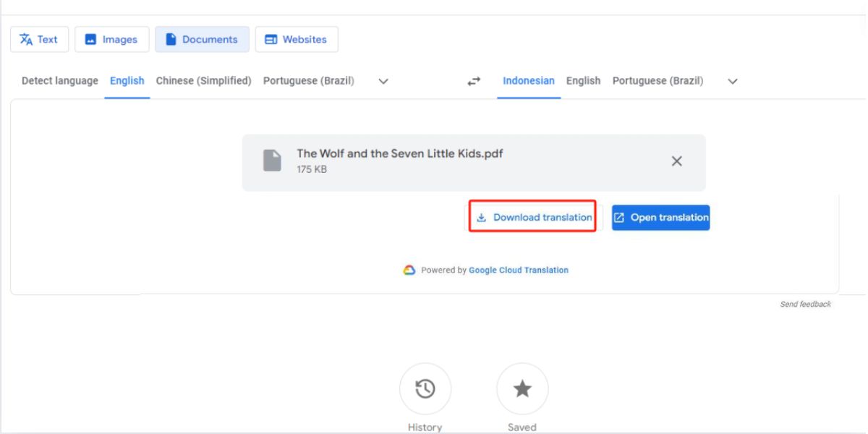Screen dimensions: 868x434
Task: Select the Text translation icon
Action: click(x=27, y=39)
